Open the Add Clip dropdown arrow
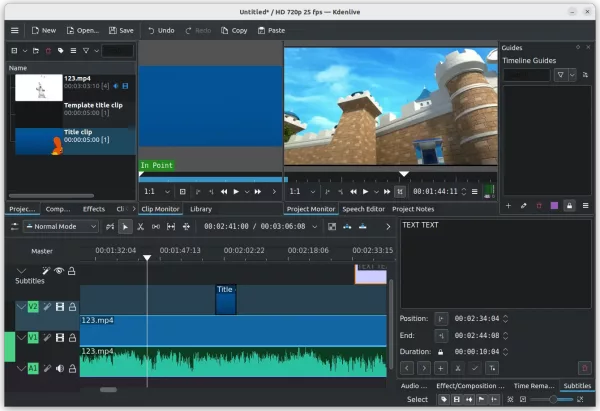This screenshot has height=411, width=600. (25, 51)
